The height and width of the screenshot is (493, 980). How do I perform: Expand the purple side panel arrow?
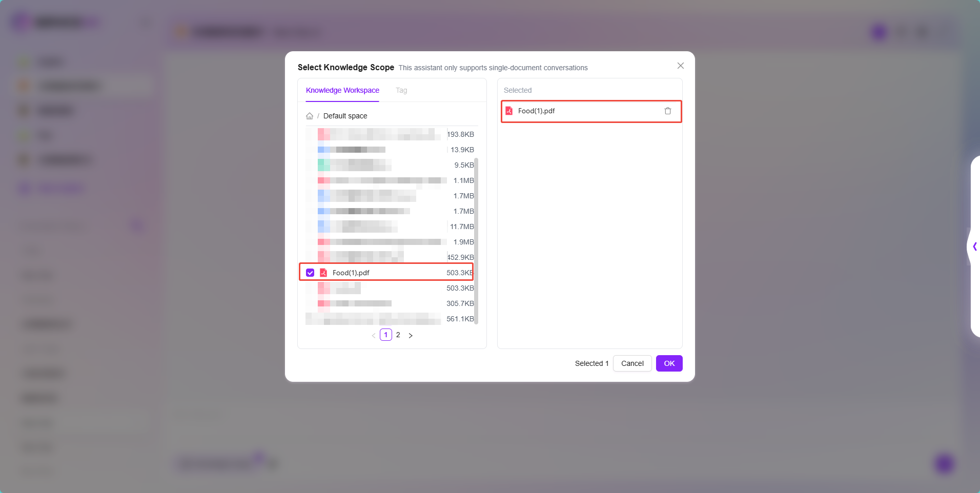(974, 246)
